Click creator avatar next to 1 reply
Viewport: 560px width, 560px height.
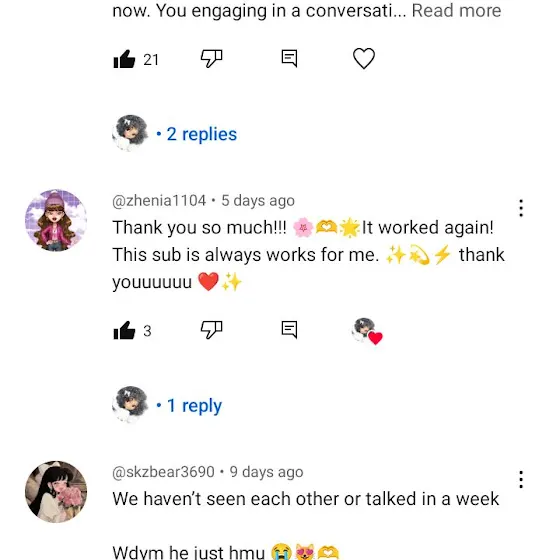coord(130,405)
